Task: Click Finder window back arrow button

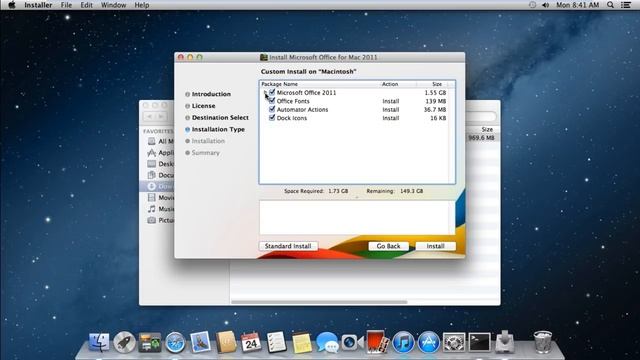Action: [150, 116]
